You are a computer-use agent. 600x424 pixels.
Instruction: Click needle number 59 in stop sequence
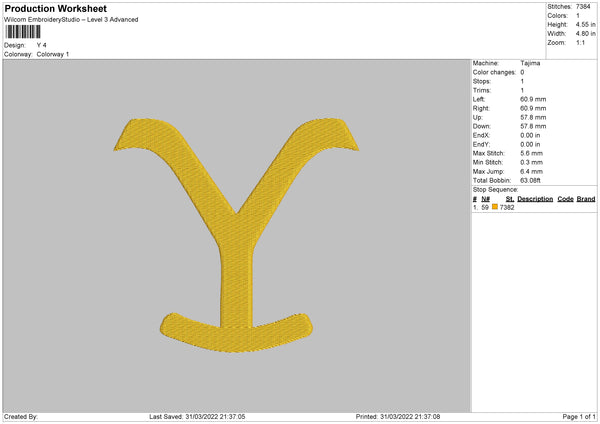(485, 207)
